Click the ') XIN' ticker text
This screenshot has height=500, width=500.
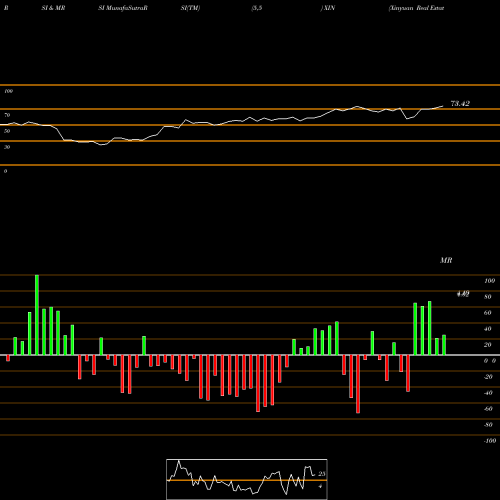click(328, 8)
